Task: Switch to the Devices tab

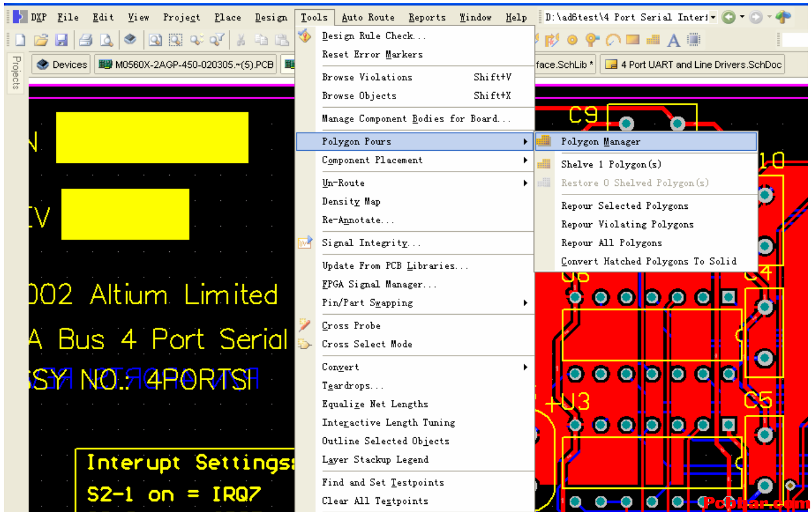Action: pos(62,64)
